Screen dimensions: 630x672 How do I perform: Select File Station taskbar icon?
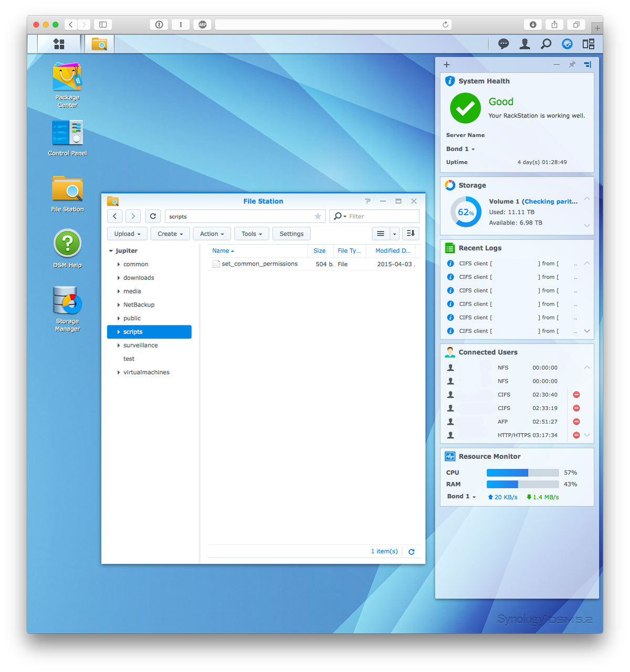tap(99, 44)
